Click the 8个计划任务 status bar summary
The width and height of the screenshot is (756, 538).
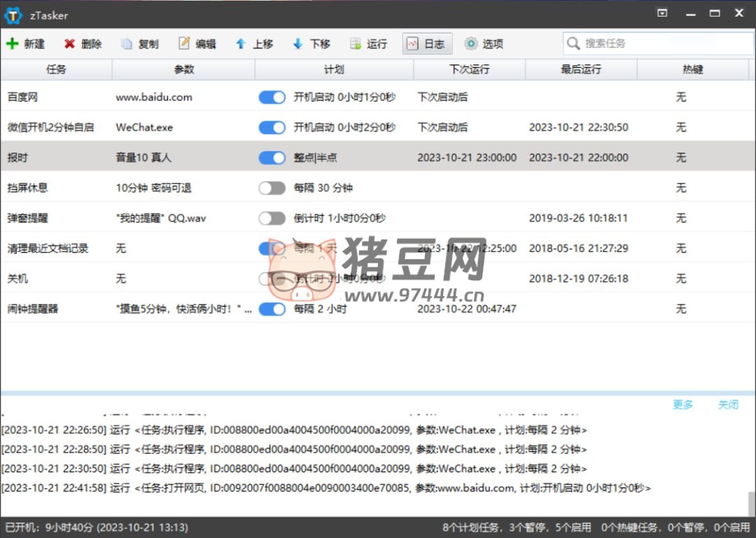point(517,527)
